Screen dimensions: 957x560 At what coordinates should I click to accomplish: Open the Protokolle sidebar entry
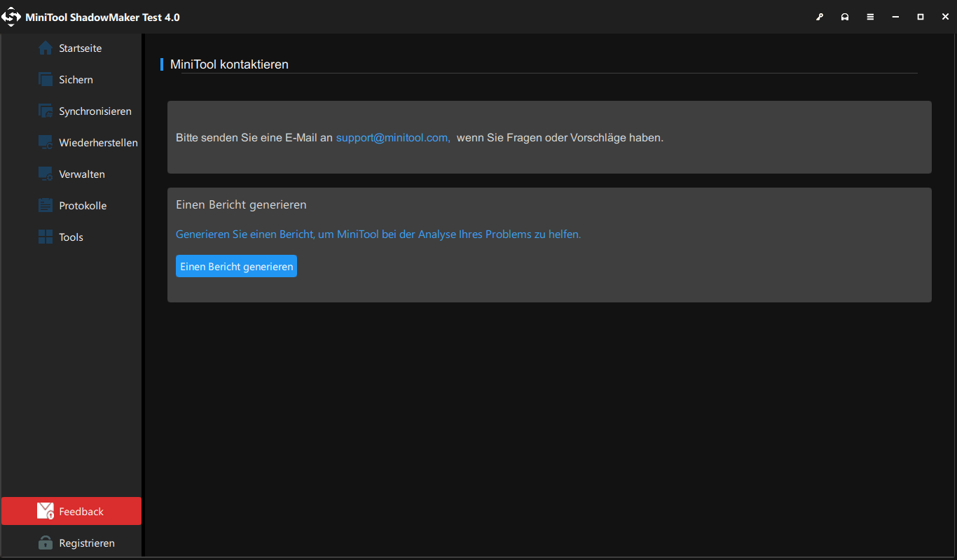point(82,206)
